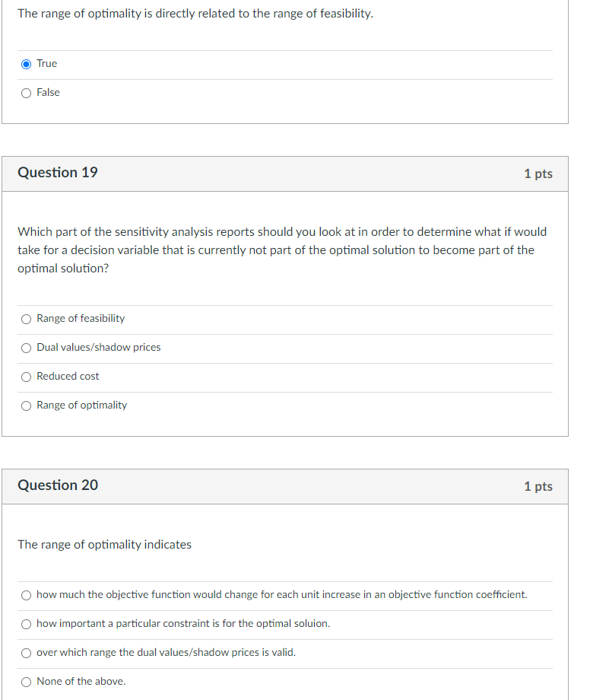This screenshot has width=609, height=700.
Task: Mark radio 'over which range the dual values' valid
Action: pyautogui.click(x=27, y=653)
